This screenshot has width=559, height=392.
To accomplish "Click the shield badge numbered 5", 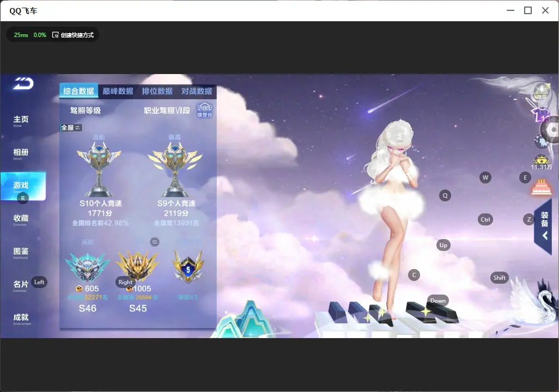I will coord(188,267).
